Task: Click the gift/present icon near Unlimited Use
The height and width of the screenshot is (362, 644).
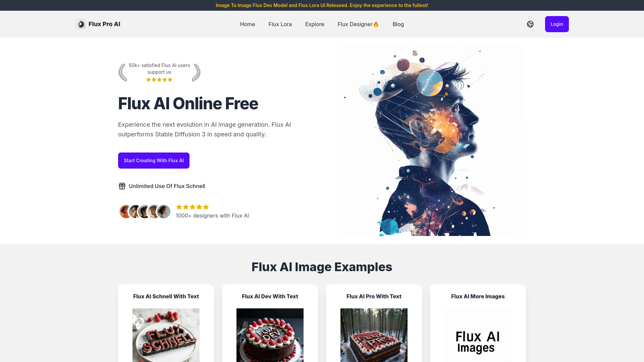Action: coord(122,186)
